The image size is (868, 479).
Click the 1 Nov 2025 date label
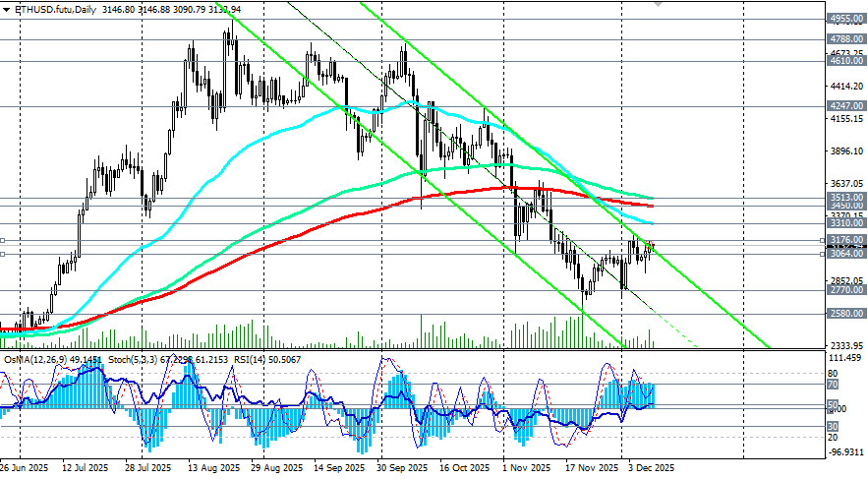tap(527, 468)
